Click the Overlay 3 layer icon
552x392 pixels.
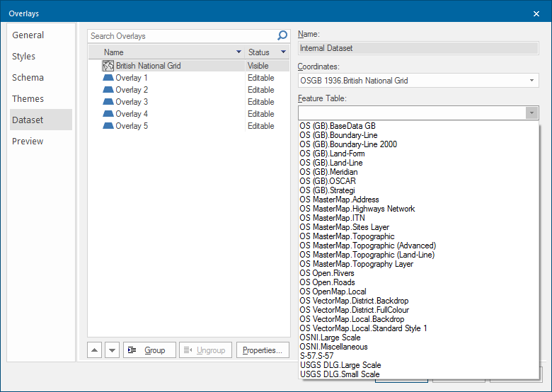point(108,102)
